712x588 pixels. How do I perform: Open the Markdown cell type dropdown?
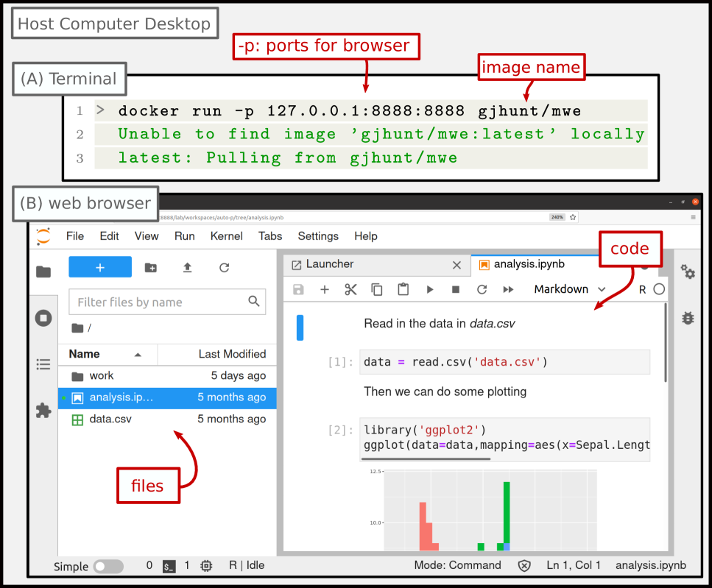tap(570, 289)
